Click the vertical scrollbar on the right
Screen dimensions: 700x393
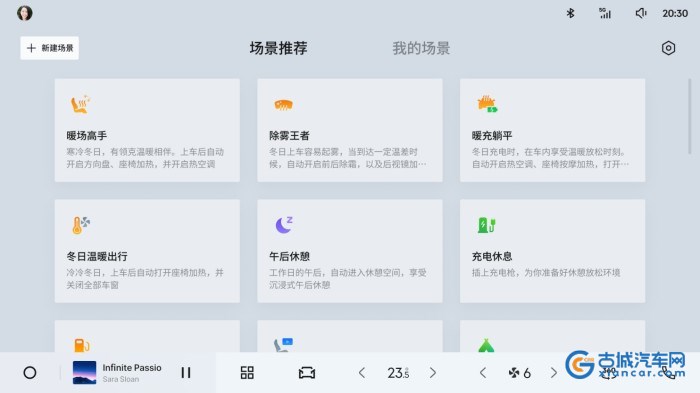[x=690, y=117]
